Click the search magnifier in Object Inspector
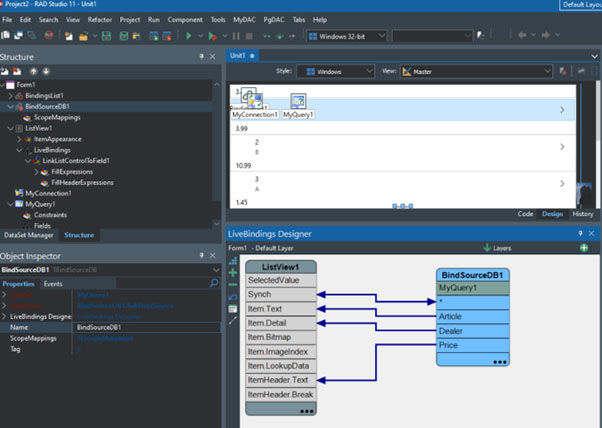602x428 pixels. click(x=214, y=283)
